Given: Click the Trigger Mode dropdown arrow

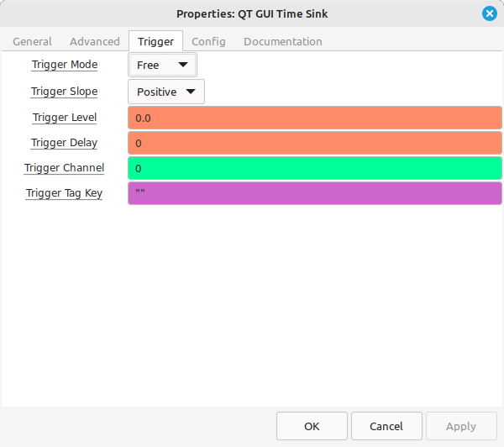Looking at the screenshot, I should click(183, 65).
